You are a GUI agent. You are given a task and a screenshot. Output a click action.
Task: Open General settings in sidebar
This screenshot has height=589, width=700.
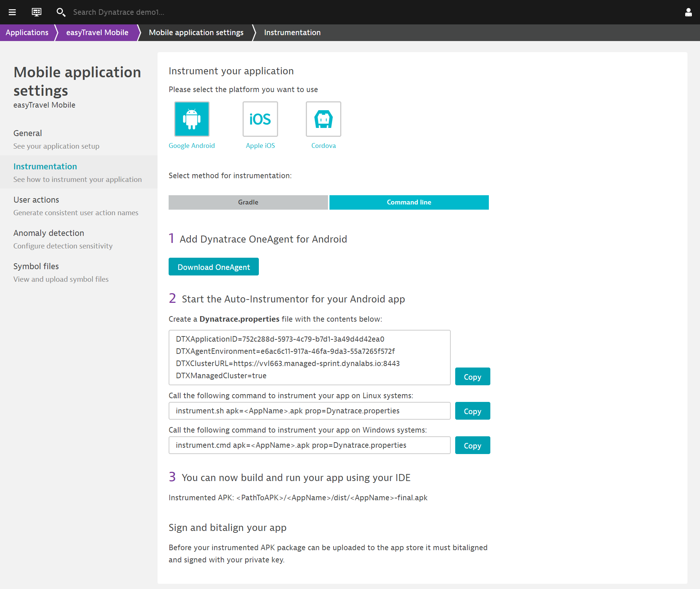point(28,133)
